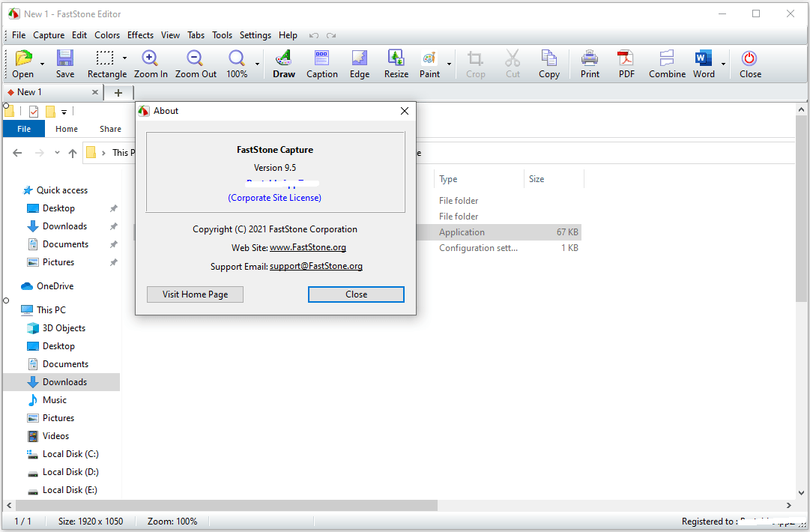The image size is (810, 532).
Task: Close the New 1 tab with its x
Action: pyautogui.click(x=95, y=92)
